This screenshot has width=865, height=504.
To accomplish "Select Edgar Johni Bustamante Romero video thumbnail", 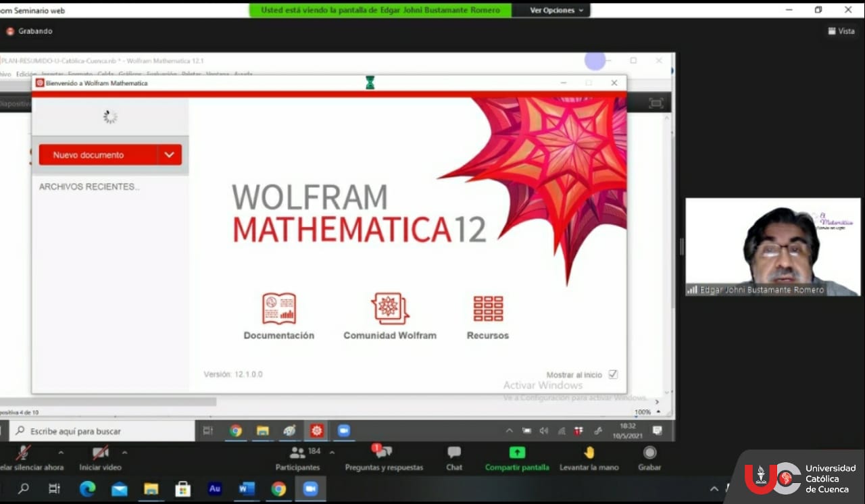I will pos(773,247).
